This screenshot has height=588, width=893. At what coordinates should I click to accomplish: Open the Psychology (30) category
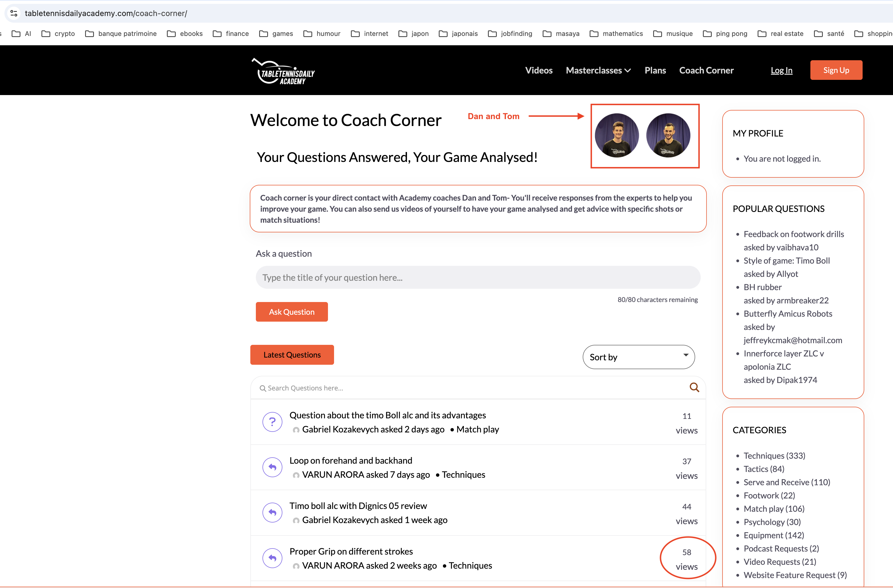point(772,522)
